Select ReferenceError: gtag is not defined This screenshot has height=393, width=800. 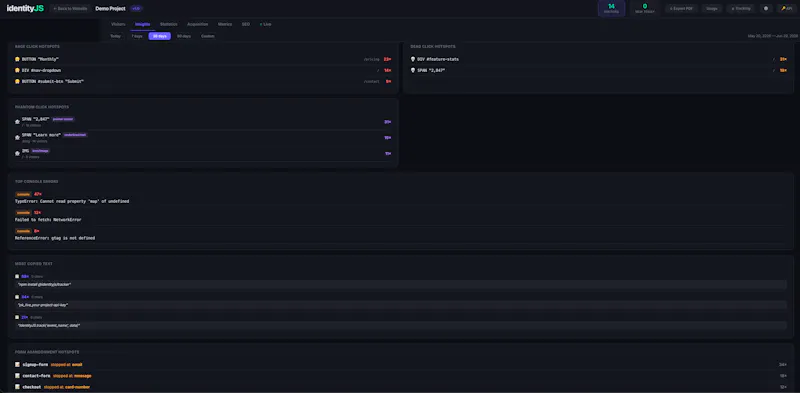(x=55, y=238)
